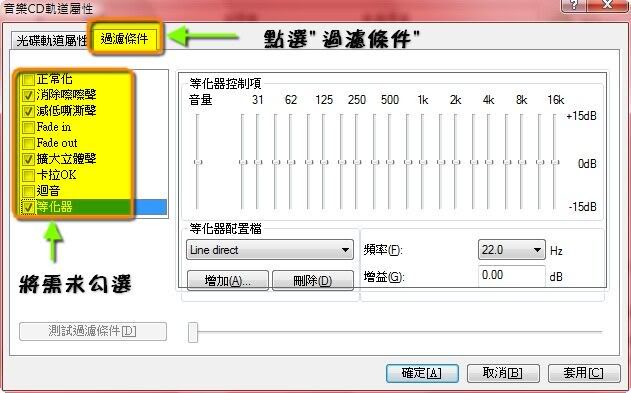Click the equalizer slider under 500

tap(390, 162)
